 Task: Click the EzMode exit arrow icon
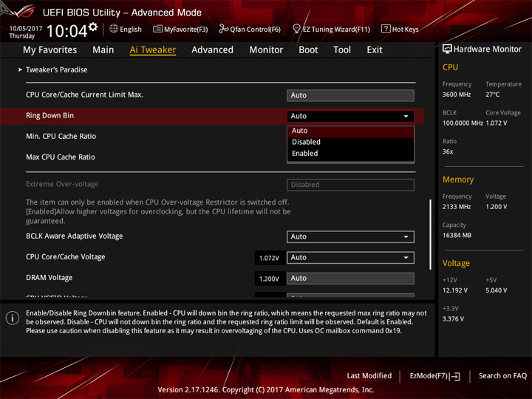(455, 376)
